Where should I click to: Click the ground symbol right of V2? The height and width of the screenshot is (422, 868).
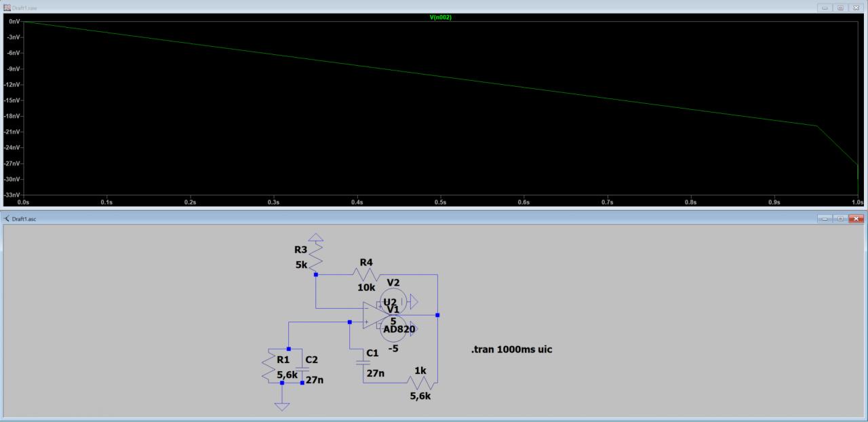coord(414,301)
